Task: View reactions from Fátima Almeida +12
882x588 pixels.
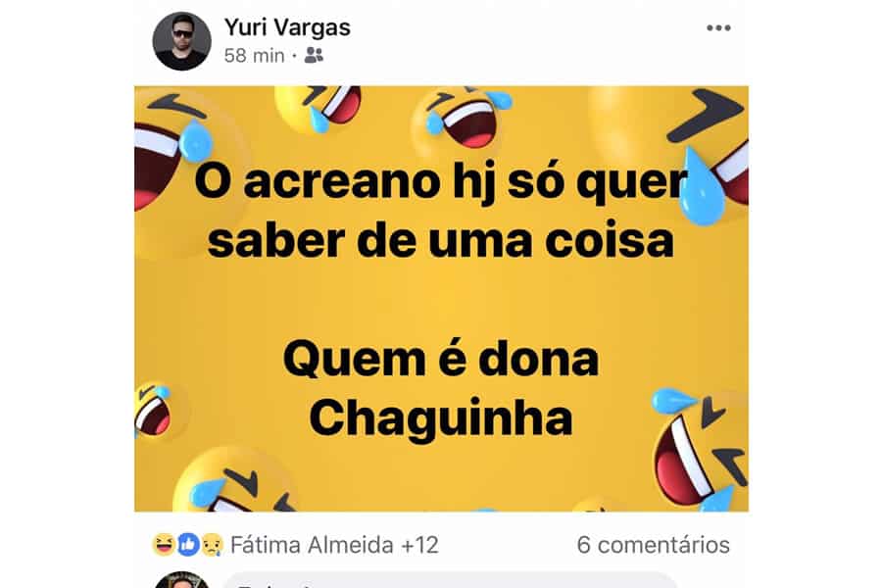Action: click(334, 545)
